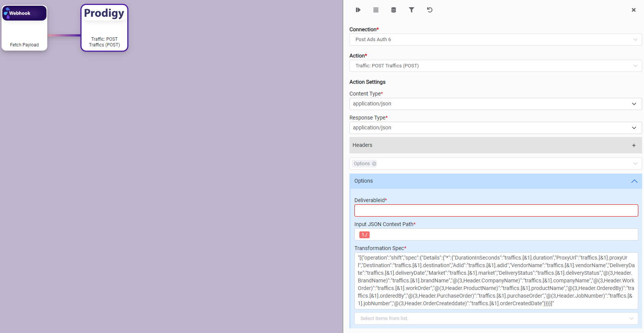The height and width of the screenshot is (333, 644).
Task: Open the Action dropdown
Action: click(495, 66)
